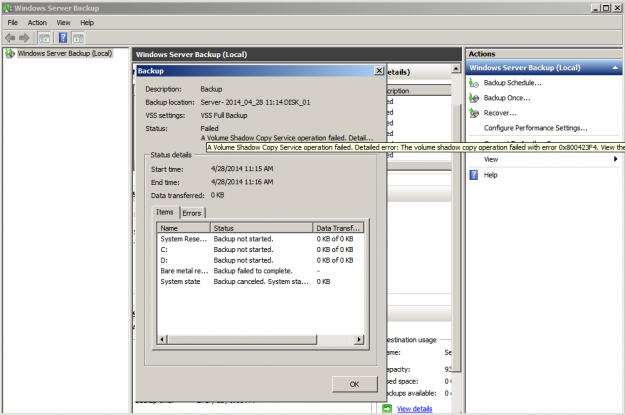Select Windows Server Backup (Local) tree node
625x415 pixels.
tap(64, 53)
